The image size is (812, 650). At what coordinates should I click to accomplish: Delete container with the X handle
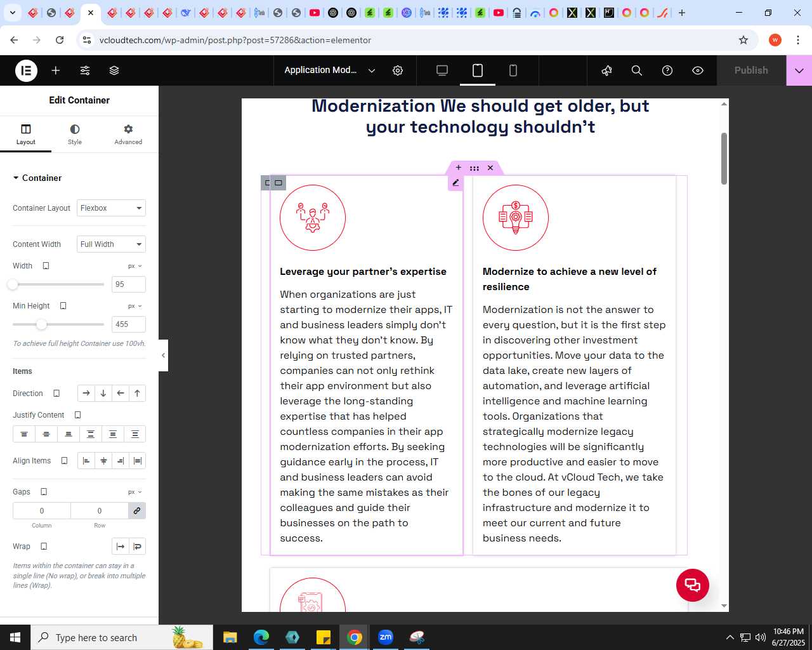tap(490, 168)
